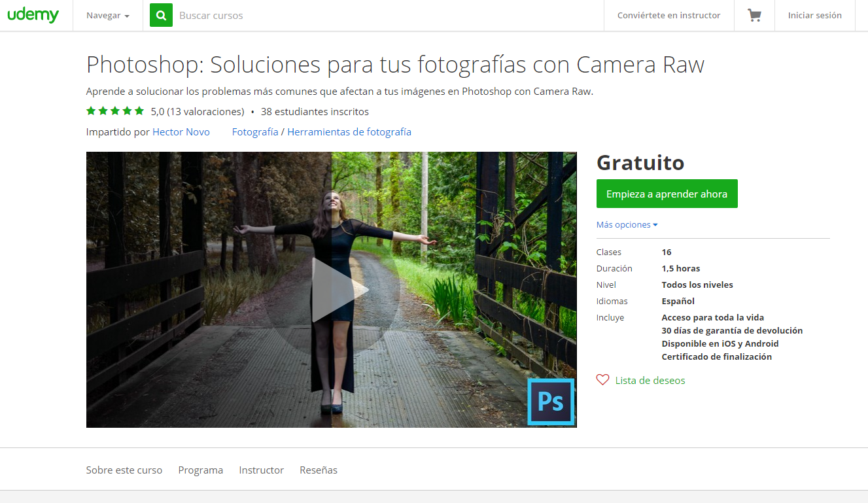The image size is (868, 503).
Task: Click Iniciar sesión
Action: pos(814,15)
